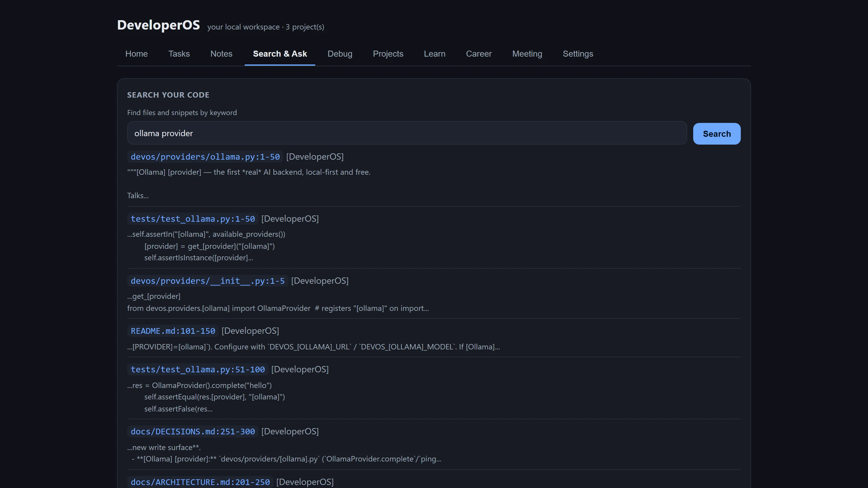Viewport: 868px width, 488px height.
Task: Click [DeveloperOS] tag beside README.md result
Action: (x=250, y=331)
